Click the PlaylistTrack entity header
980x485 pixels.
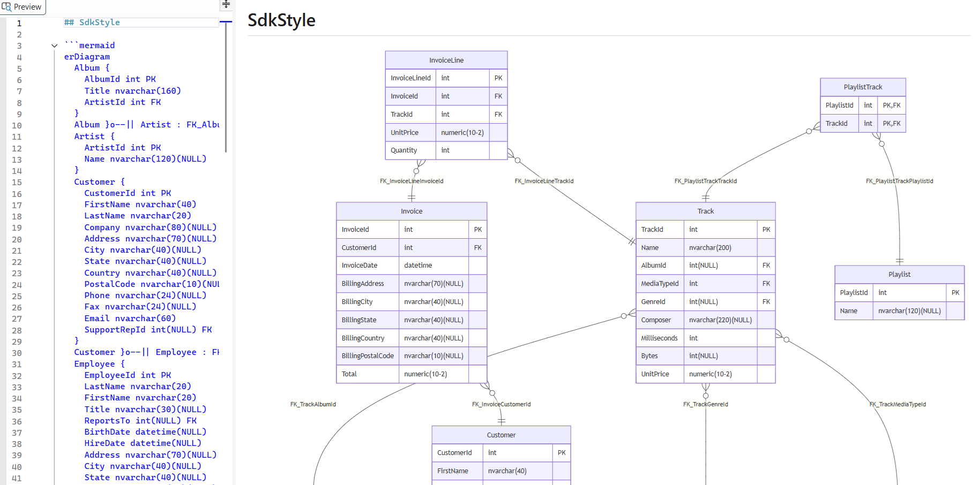point(863,87)
